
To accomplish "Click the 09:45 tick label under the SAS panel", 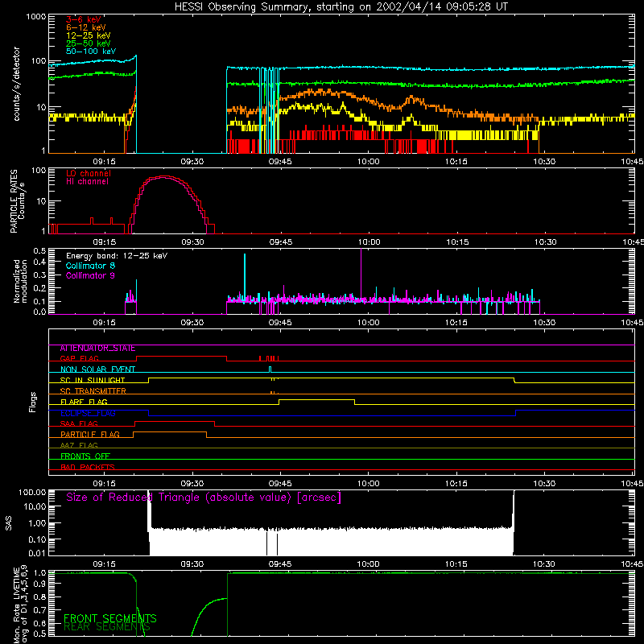I will coord(280,564).
